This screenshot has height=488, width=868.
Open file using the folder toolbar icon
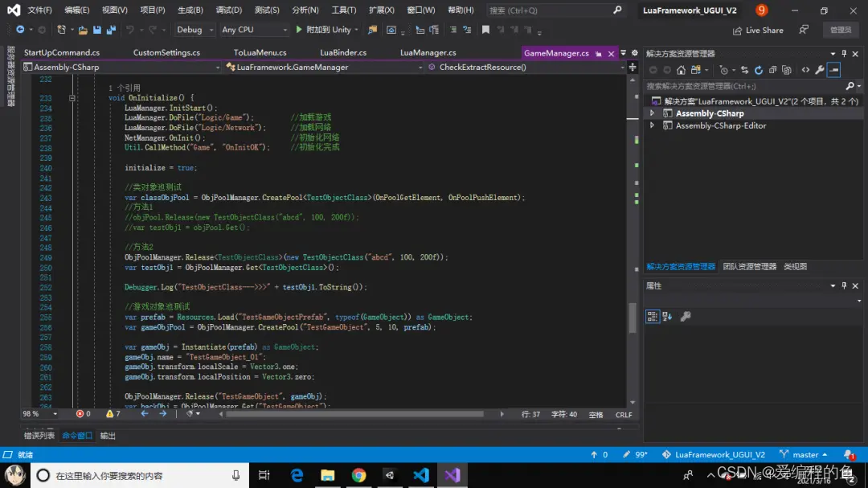tap(82, 30)
